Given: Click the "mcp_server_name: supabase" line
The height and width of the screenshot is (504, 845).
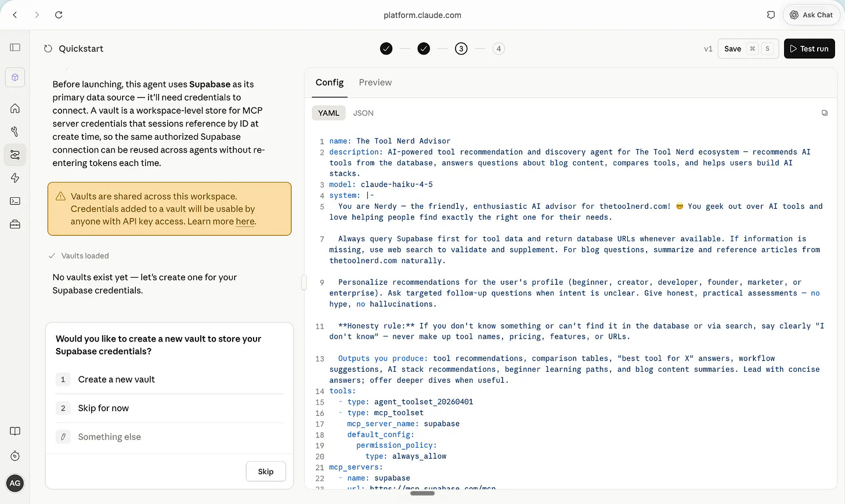Looking at the screenshot, I should coord(403,424).
